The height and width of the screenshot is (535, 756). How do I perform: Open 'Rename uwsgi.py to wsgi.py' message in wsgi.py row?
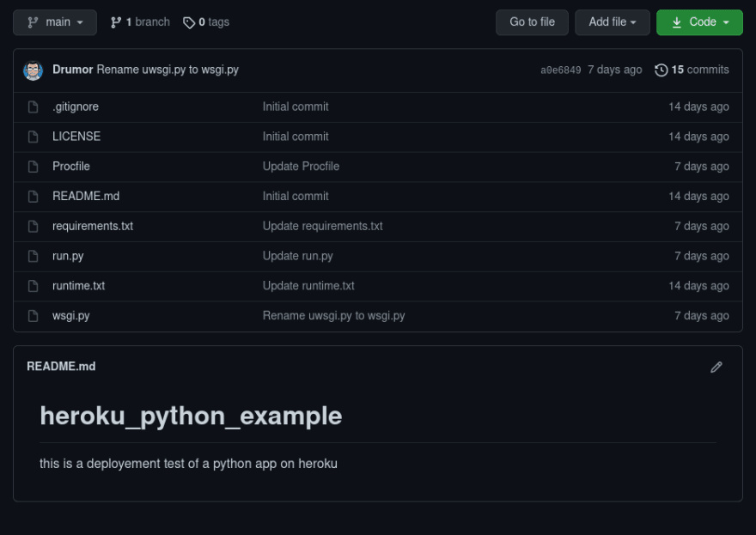[333, 316]
